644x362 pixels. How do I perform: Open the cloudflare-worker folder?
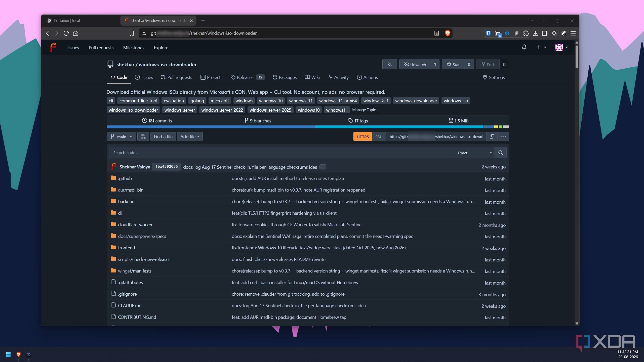(x=135, y=224)
